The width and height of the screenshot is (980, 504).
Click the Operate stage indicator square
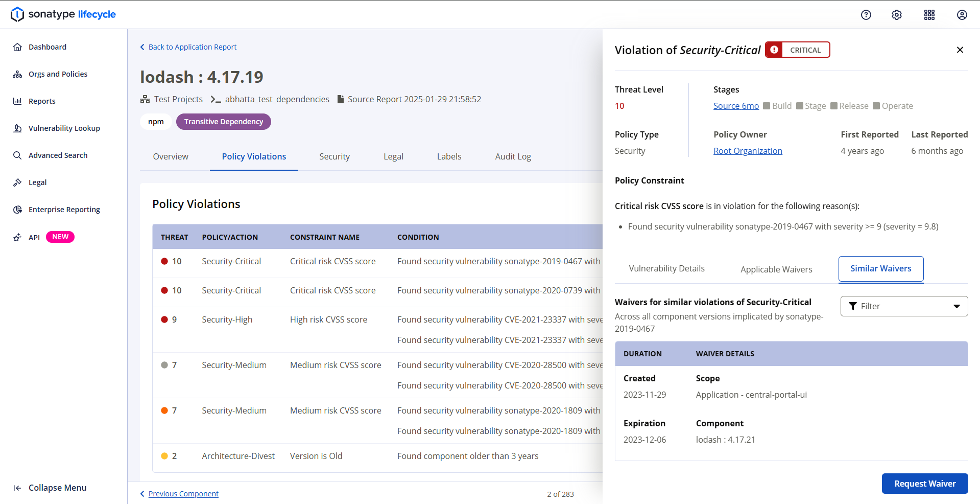click(876, 106)
